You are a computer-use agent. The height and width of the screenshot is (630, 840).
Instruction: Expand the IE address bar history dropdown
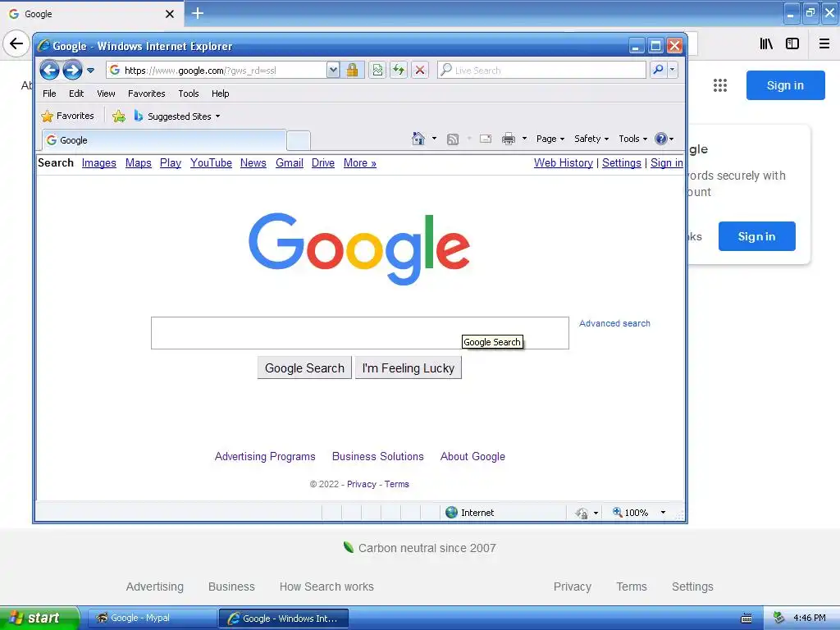pos(333,70)
